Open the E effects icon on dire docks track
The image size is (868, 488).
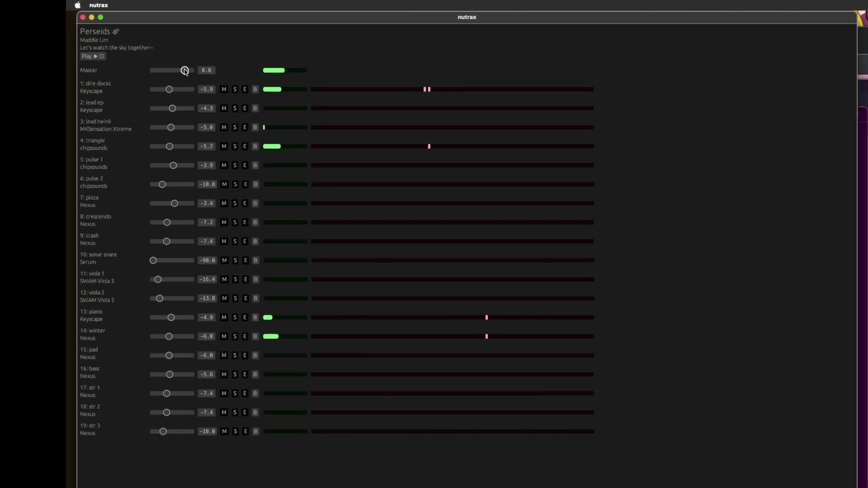[245, 89]
